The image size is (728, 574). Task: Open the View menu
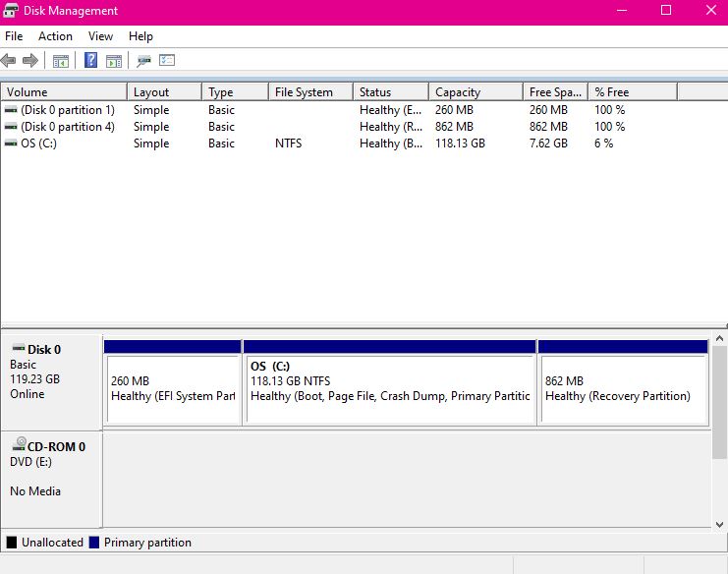[x=100, y=36]
